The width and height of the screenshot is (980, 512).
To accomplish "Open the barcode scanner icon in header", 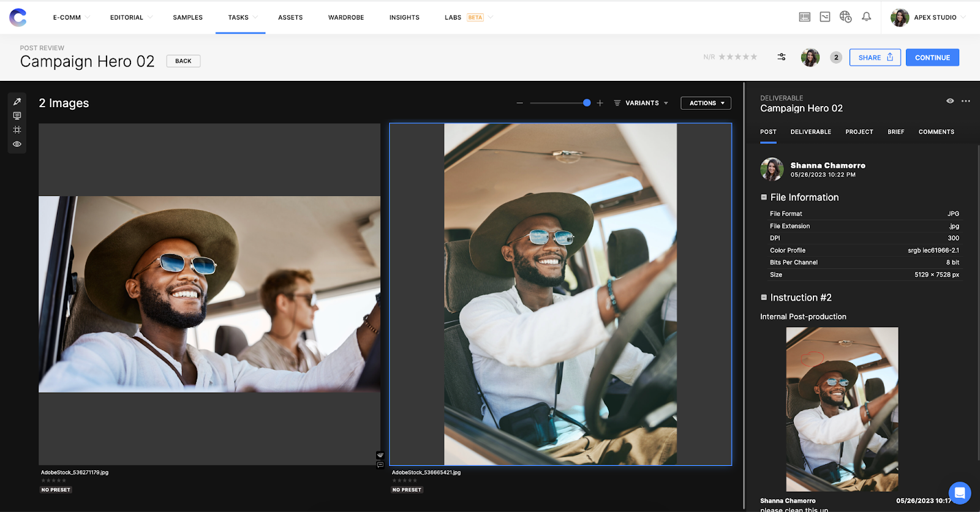I will coord(805,17).
